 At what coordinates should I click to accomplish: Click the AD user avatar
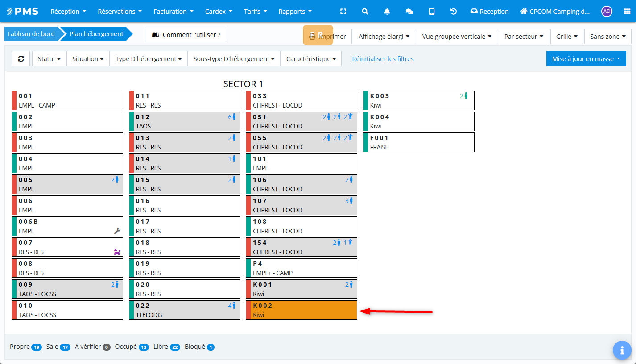tap(607, 12)
